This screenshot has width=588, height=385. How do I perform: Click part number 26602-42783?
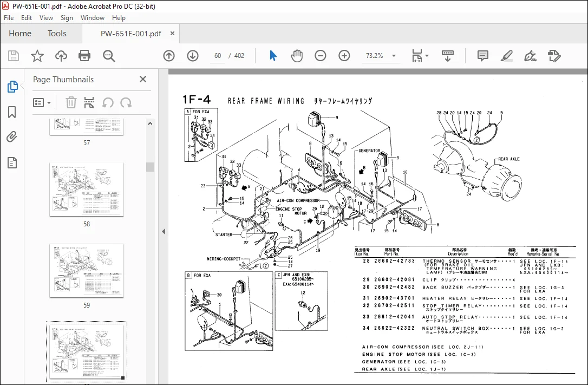tap(395, 261)
